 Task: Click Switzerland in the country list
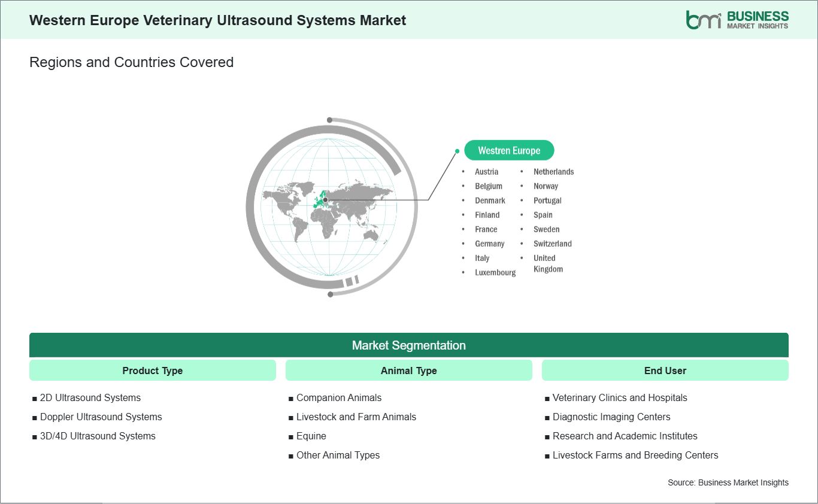(553, 244)
